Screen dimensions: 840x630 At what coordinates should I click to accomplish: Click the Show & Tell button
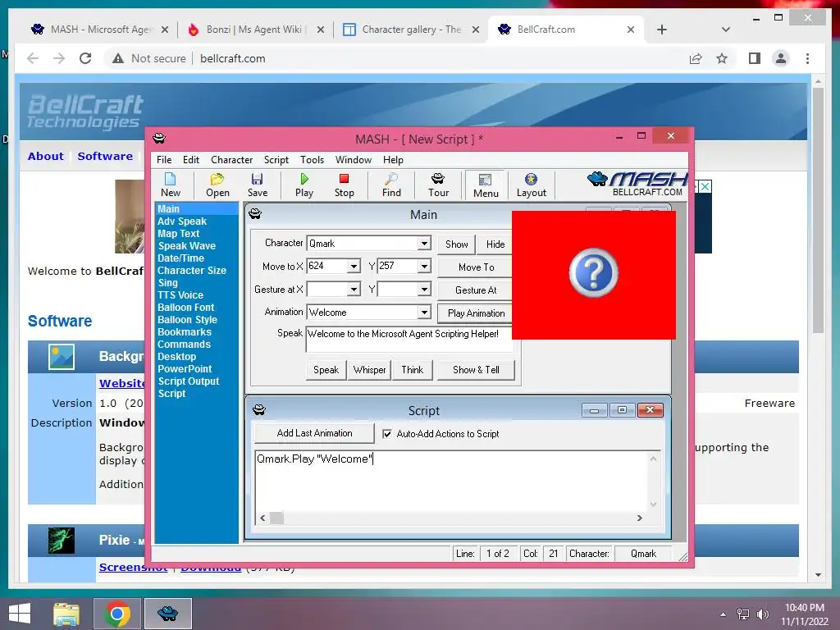(476, 370)
